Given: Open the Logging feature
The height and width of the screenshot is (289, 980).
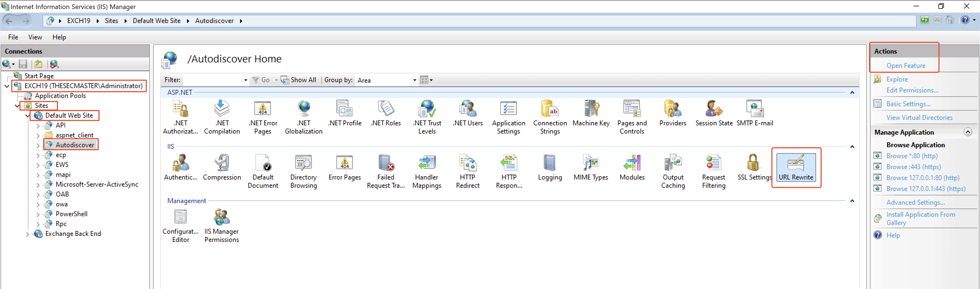Looking at the screenshot, I should pos(550,167).
